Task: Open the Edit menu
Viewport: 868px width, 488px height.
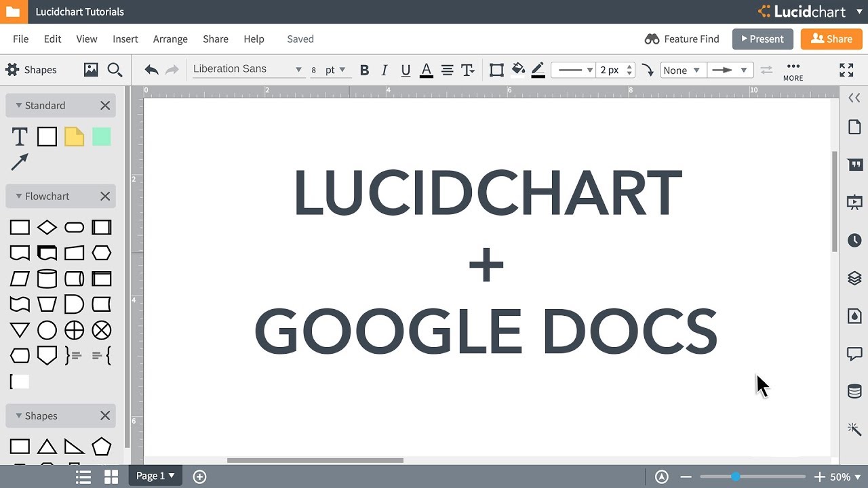Action: pyautogui.click(x=53, y=39)
